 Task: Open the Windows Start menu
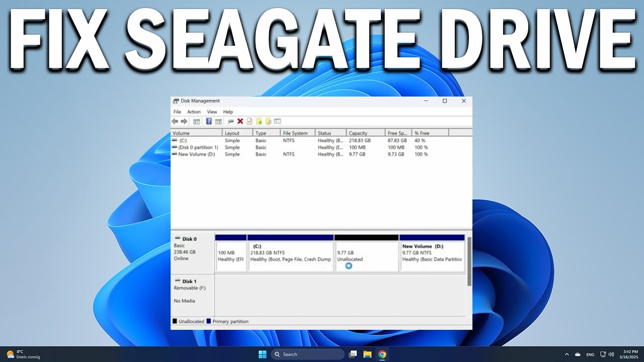pos(262,354)
